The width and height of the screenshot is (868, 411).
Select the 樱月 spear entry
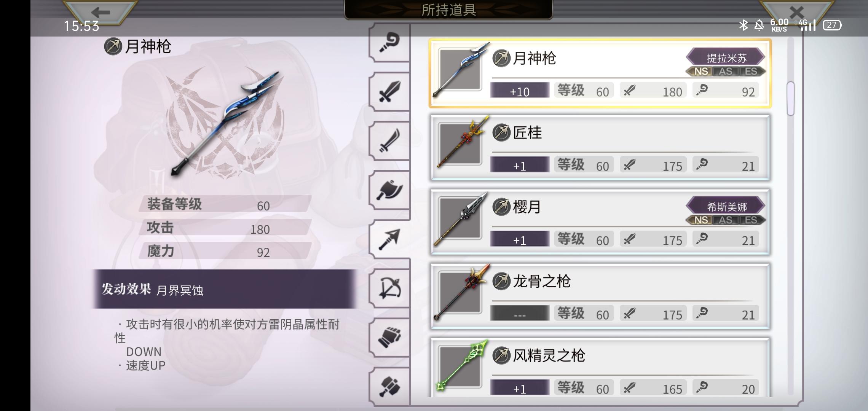click(x=600, y=222)
